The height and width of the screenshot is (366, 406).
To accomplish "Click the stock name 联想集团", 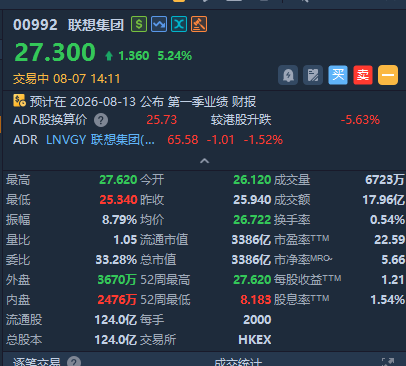I will point(96,25).
